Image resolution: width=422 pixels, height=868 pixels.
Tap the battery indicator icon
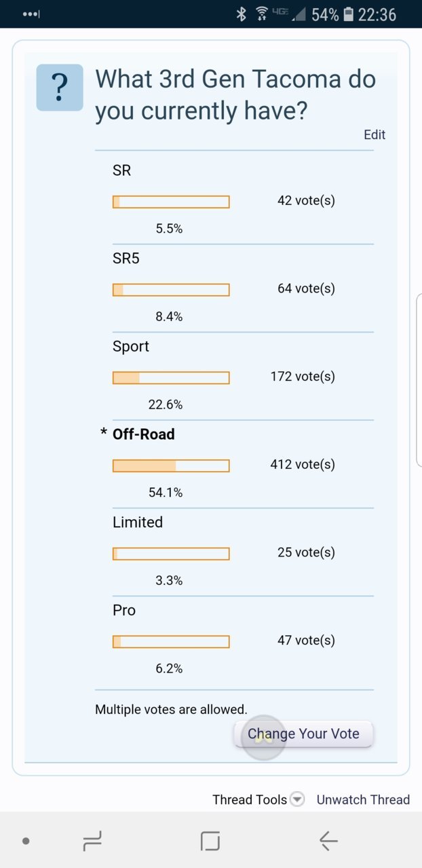tap(349, 14)
